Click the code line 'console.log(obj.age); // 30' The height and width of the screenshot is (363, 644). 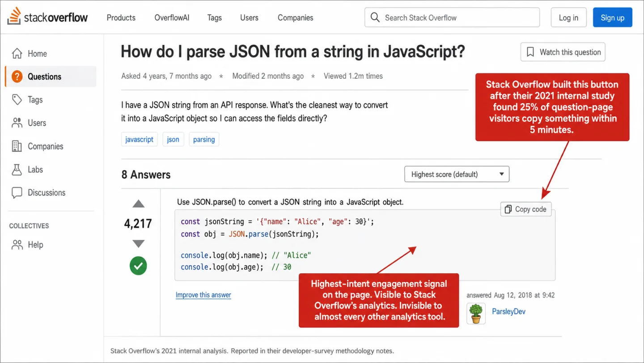236,267
